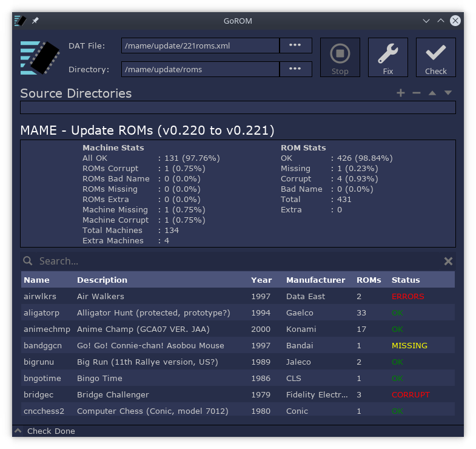476x449 pixels.
Task: Browse for DAT file with ellipsis button
Action: pos(295,46)
